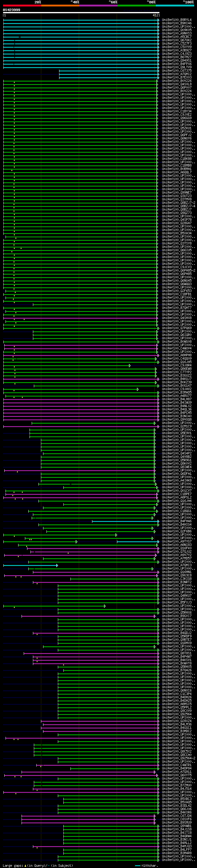Select the UniRef100_B7EX03 label
The height and width of the screenshot is (868, 197).
click(177, 78)
